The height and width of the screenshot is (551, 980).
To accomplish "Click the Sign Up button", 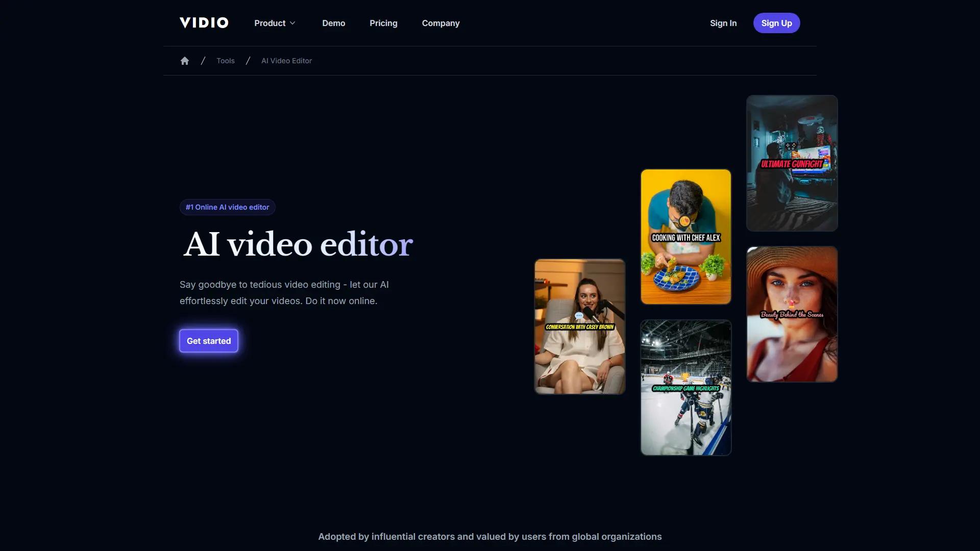I will 776,23.
